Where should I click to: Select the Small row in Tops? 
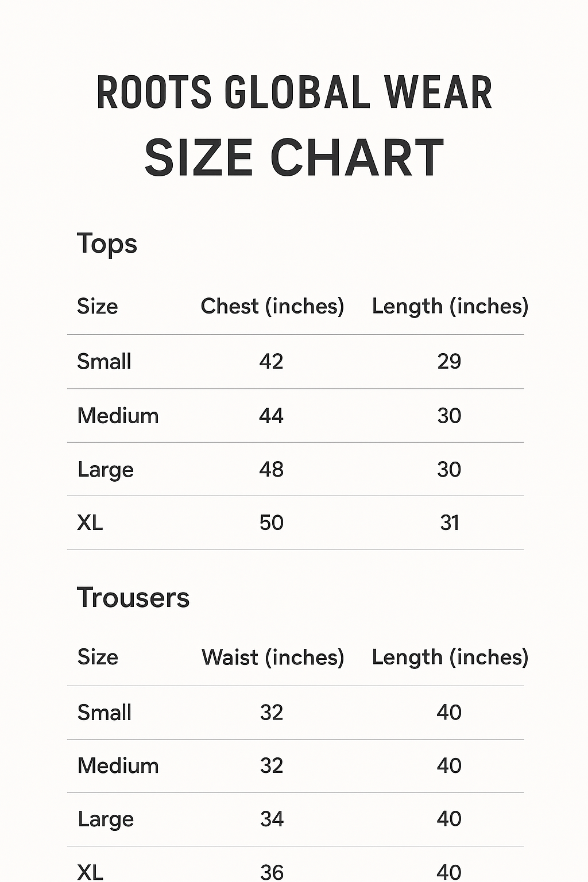click(x=296, y=362)
